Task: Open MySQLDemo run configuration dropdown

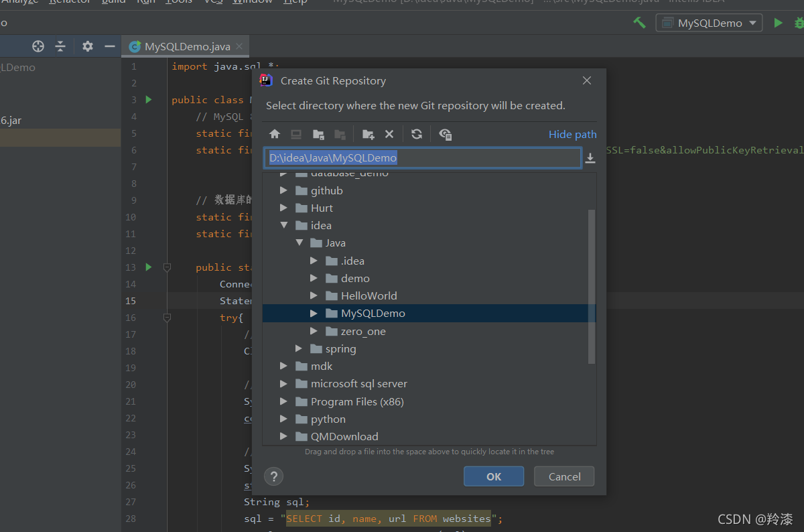Action: [x=710, y=23]
